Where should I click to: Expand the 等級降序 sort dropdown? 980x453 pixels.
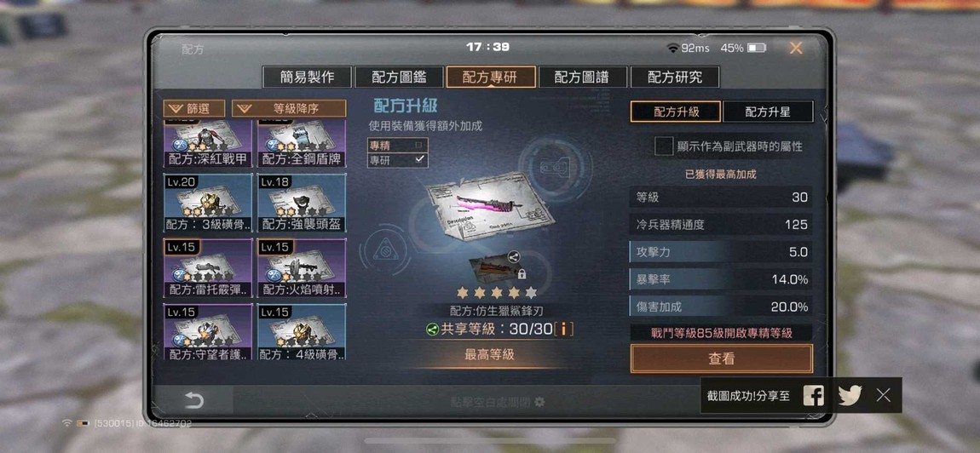(x=289, y=109)
